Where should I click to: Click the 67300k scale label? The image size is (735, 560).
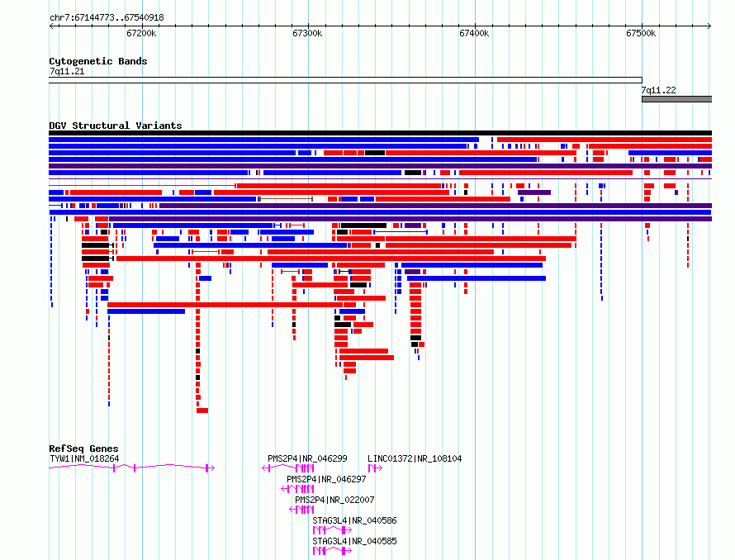coord(307,33)
